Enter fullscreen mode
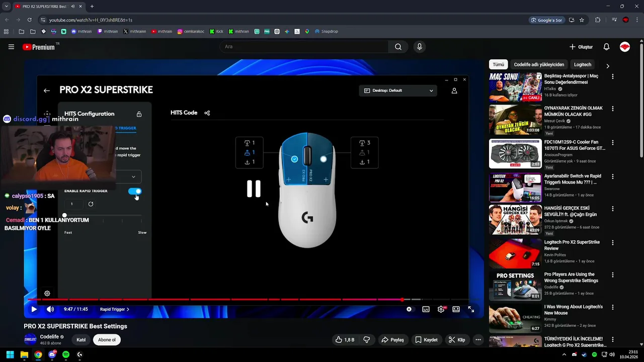 [471, 309]
